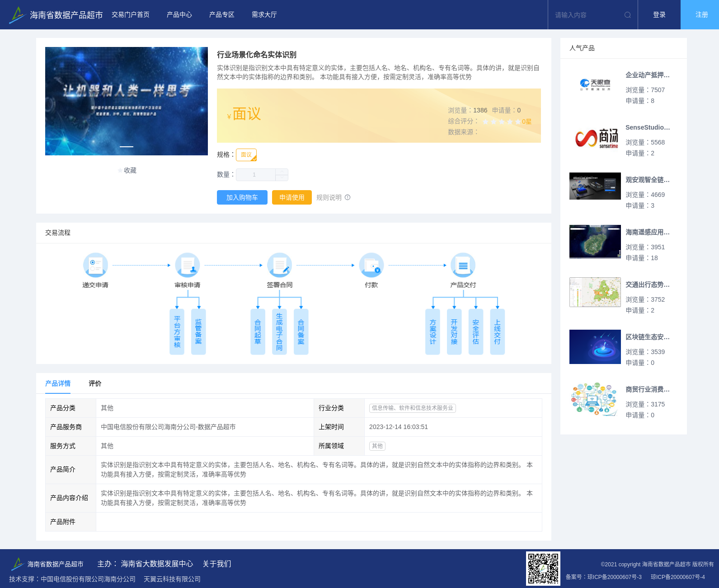This screenshot has width=719, height=588.
Task: Click the 监管备案 step box
Action: click(x=198, y=332)
